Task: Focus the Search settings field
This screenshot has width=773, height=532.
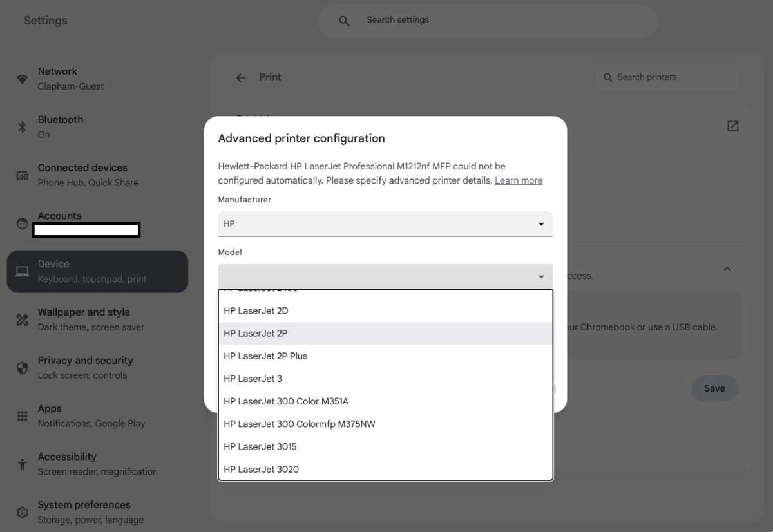Action: 488,21
